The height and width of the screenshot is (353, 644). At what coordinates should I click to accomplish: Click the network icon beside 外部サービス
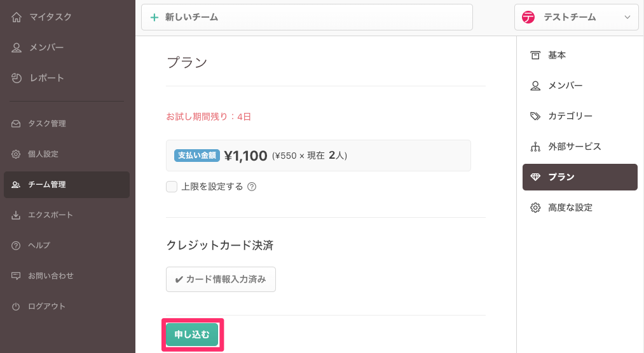(535, 147)
